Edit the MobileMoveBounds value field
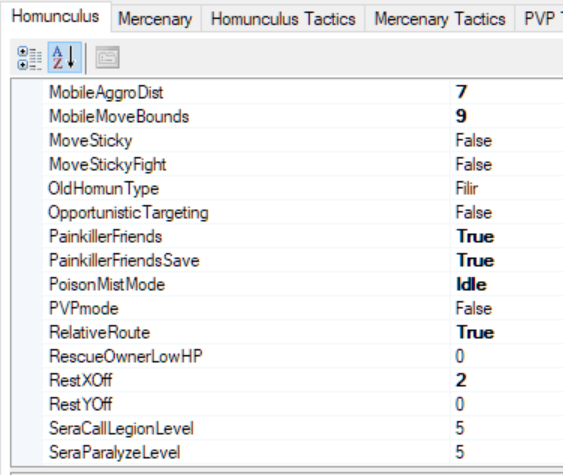The image size is (563, 475). coord(507,116)
